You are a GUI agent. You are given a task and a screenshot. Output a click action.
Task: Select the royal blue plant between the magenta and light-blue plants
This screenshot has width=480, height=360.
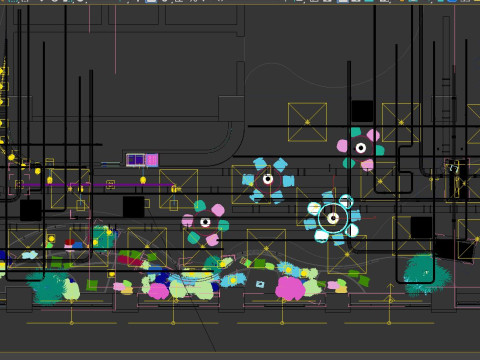163,278
